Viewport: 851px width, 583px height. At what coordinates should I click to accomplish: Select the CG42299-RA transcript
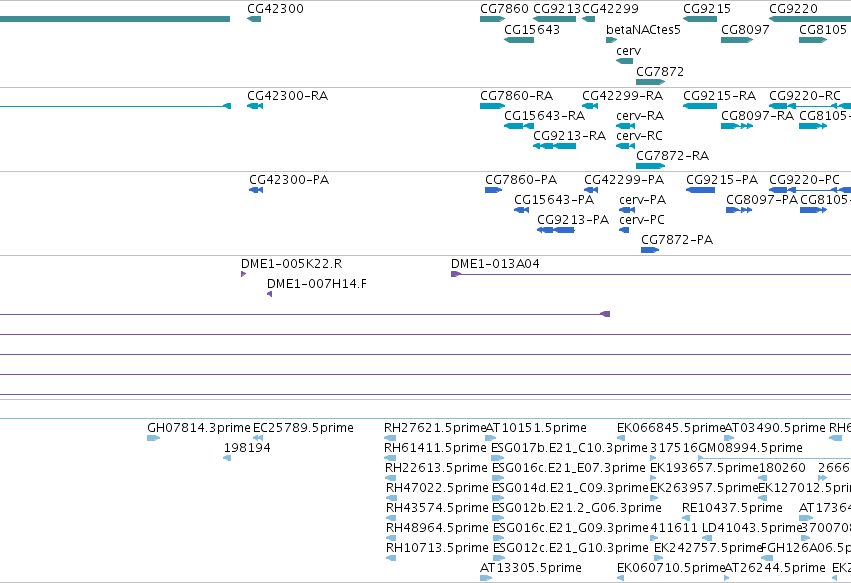pyautogui.click(x=590, y=106)
